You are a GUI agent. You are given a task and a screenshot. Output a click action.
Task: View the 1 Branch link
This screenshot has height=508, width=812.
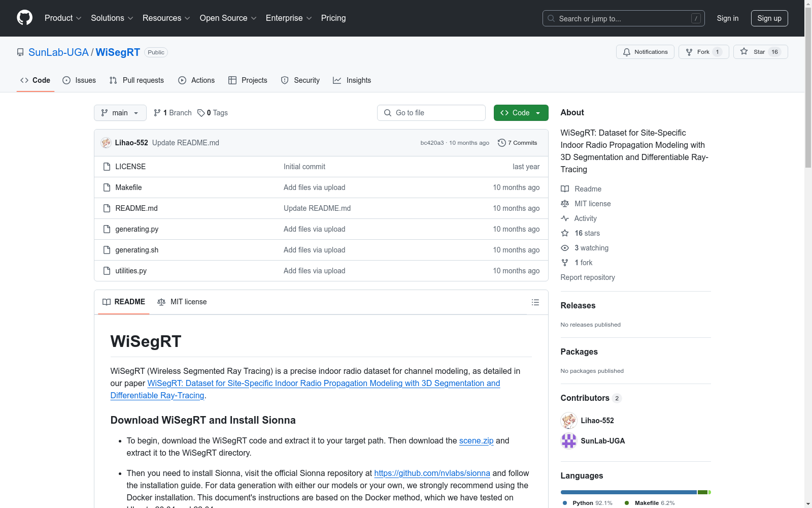click(173, 113)
